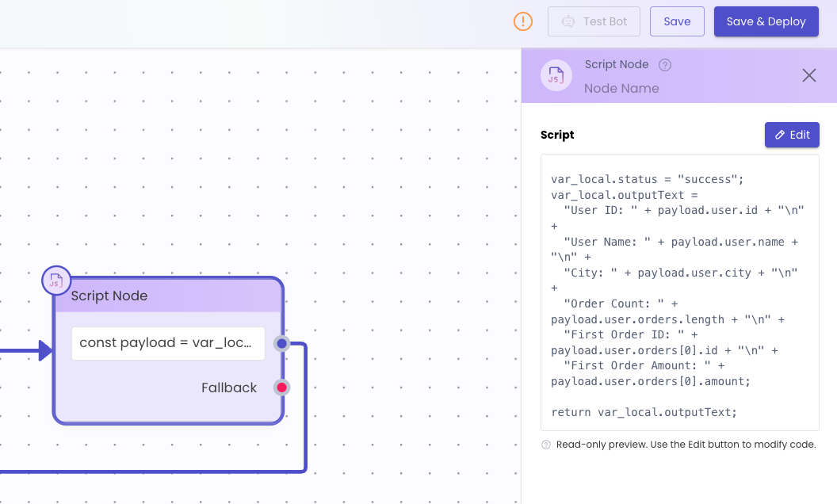Select the blue output connector dot
Image resolution: width=837 pixels, height=504 pixels.
(x=282, y=343)
